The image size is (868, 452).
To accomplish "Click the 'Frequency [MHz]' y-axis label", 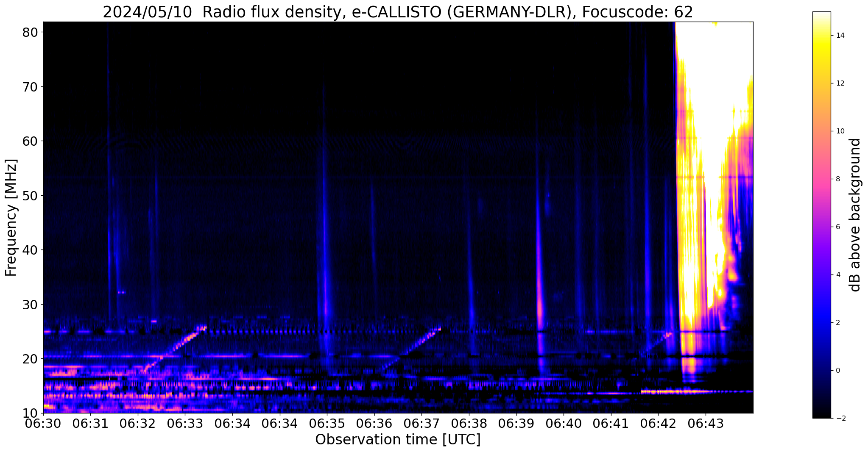I will (x=11, y=217).
